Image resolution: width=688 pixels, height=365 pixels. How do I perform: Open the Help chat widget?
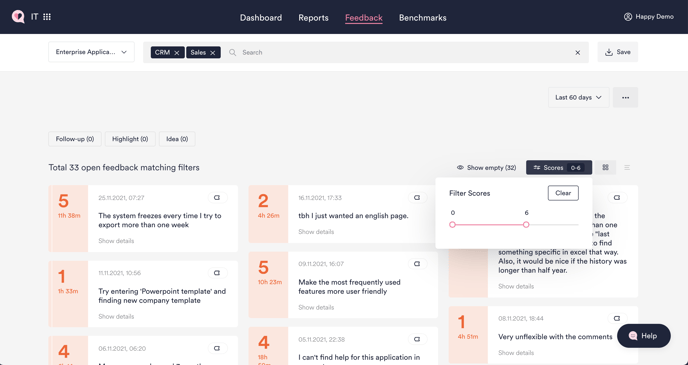click(x=644, y=336)
